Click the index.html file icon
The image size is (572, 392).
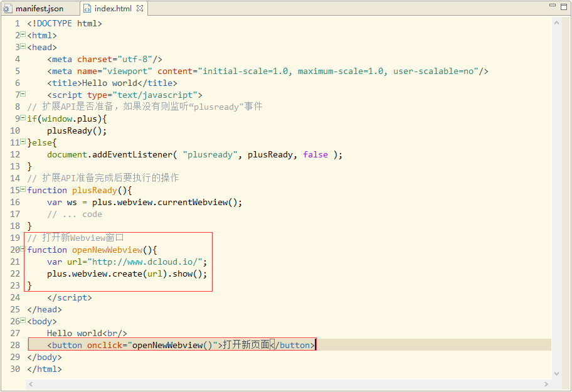pos(87,9)
